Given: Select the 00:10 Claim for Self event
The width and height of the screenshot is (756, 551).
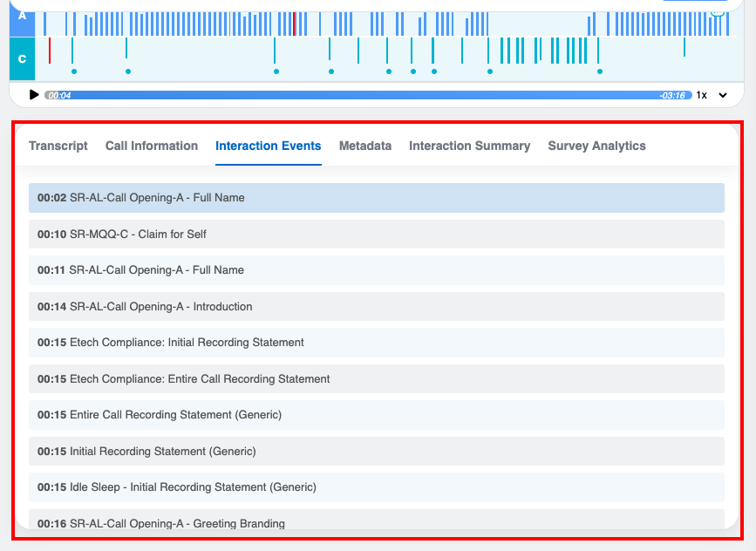Looking at the screenshot, I should tap(376, 234).
